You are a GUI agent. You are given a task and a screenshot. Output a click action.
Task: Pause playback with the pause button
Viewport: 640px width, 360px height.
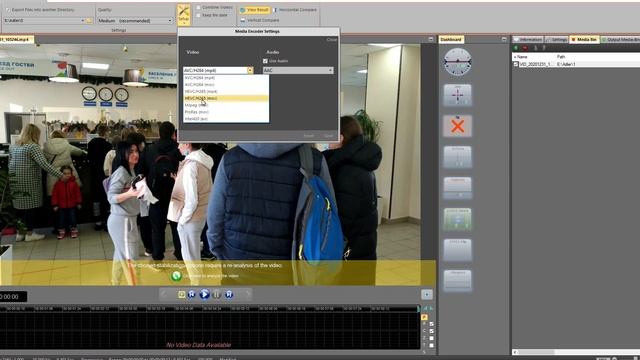[x=217, y=294]
